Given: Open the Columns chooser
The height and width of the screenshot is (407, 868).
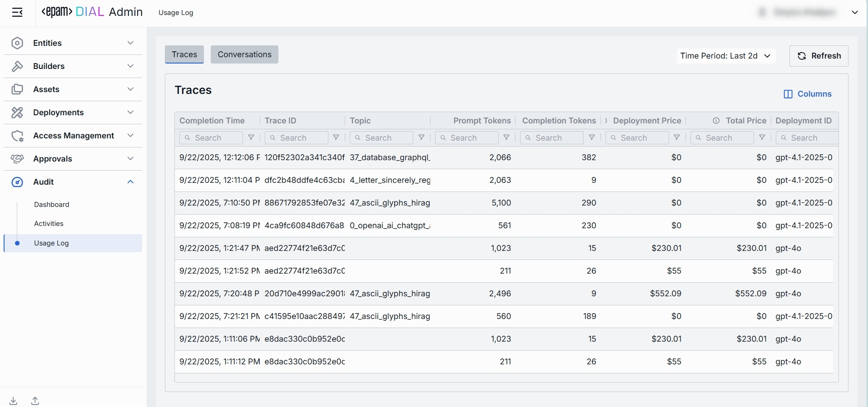Looking at the screenshot, I should click(x=808, y=94).
